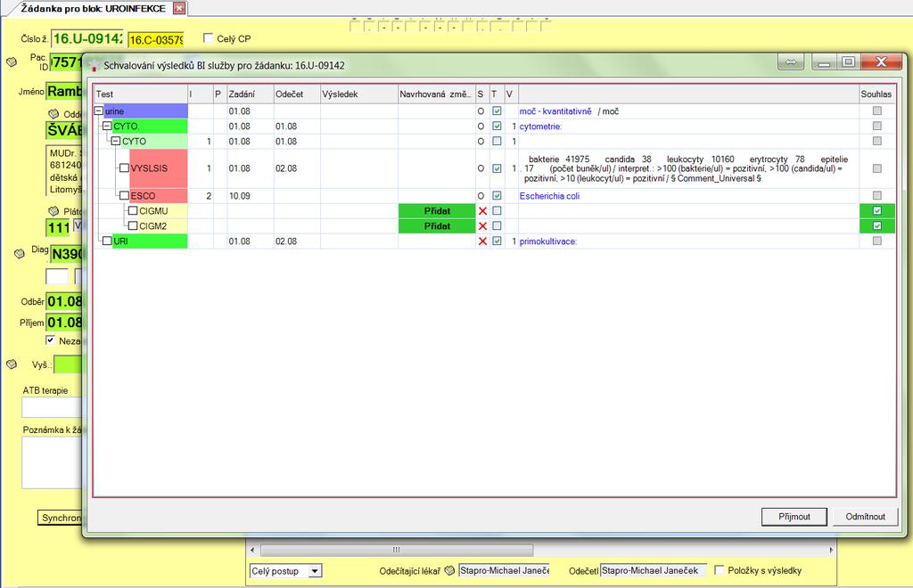Toggle the T checkbox in URI row
The height and width of the screenshot is (588, 913).
pos(497,241)
